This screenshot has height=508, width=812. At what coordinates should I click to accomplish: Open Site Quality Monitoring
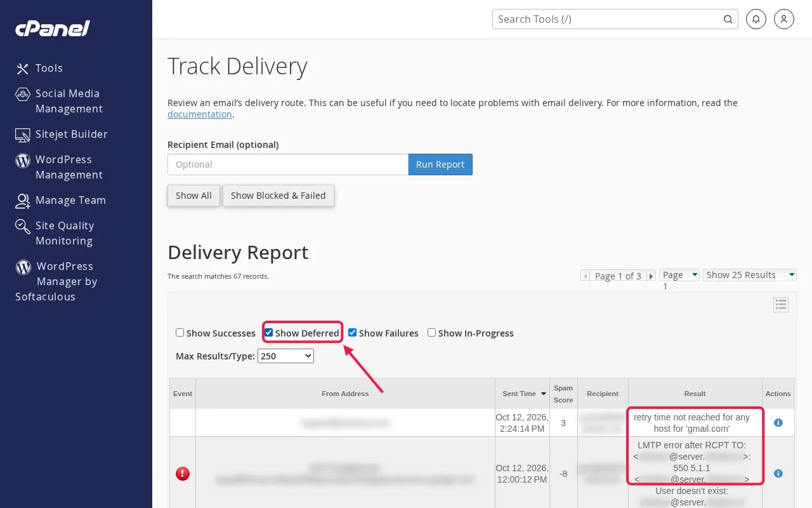(64, 233)
